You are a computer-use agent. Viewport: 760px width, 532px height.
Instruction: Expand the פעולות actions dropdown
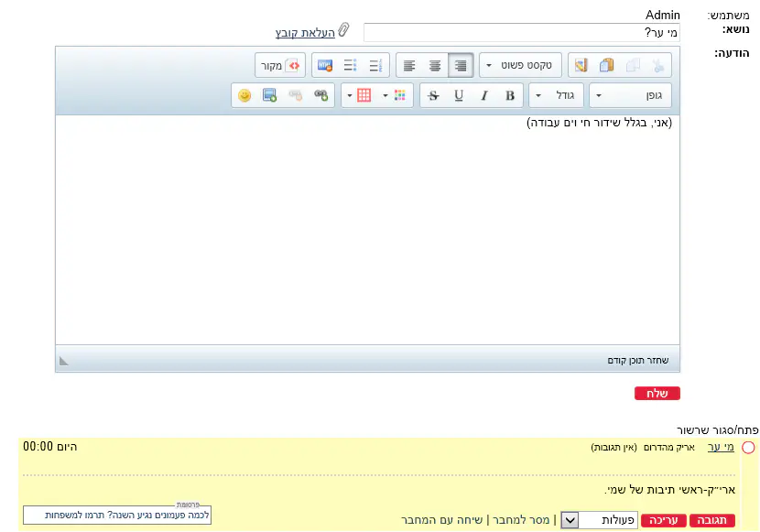pos(569,519)
